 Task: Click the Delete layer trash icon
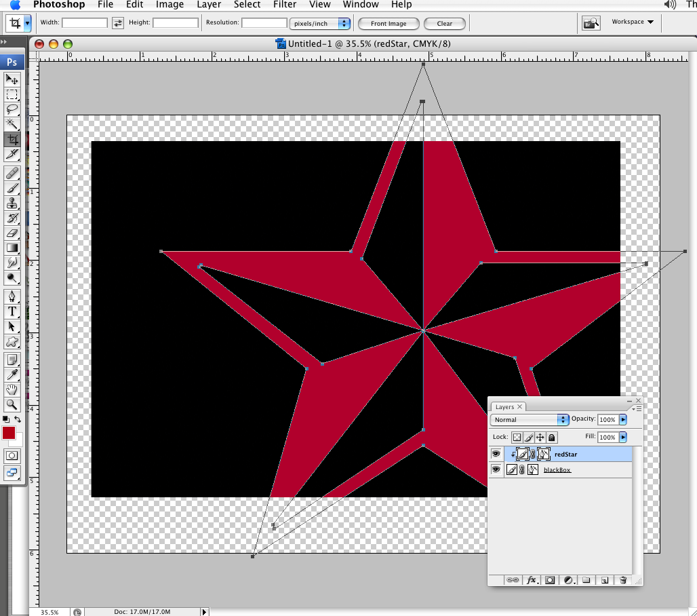(x=623, y=580)
